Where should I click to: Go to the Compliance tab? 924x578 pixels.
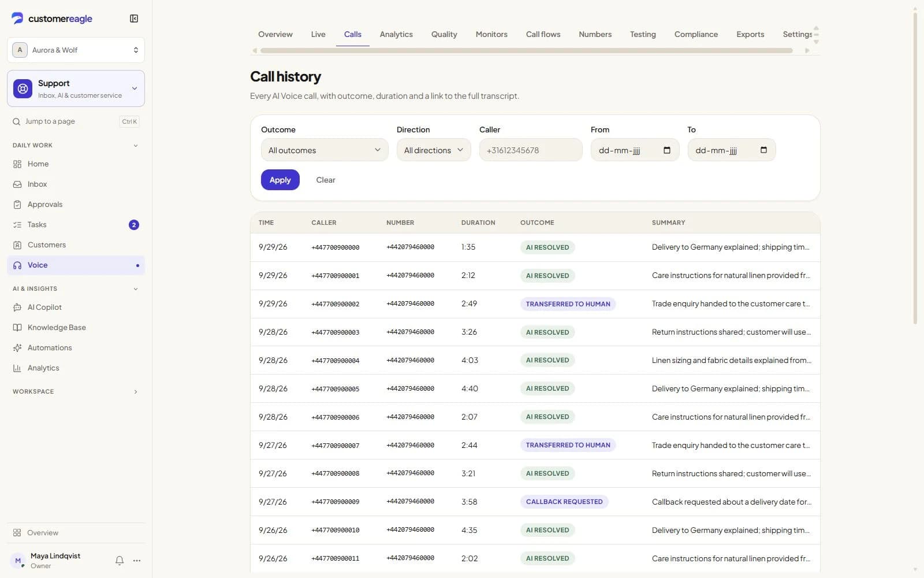coord(696,34)
